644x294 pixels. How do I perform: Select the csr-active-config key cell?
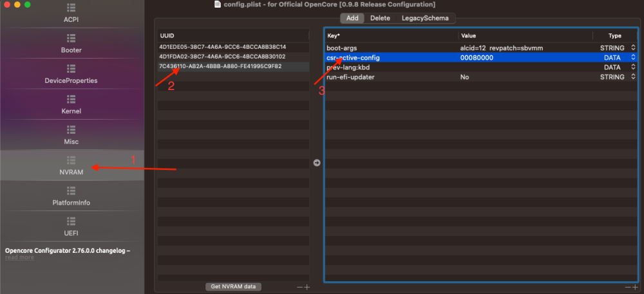(x=392, y=58)
